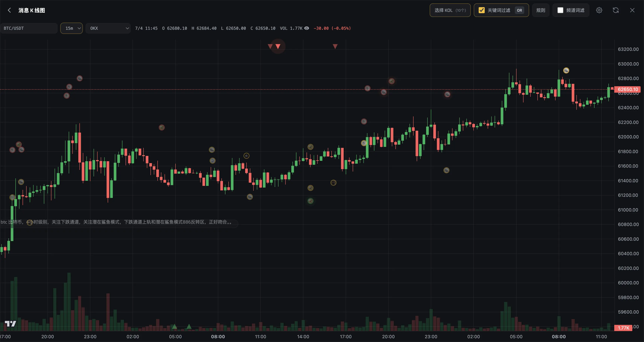This screenshot has width=644, height=342.
Task: Click the btc 比特币 message tooltip text
Action: pyautogui.click(x=116, y=222)
